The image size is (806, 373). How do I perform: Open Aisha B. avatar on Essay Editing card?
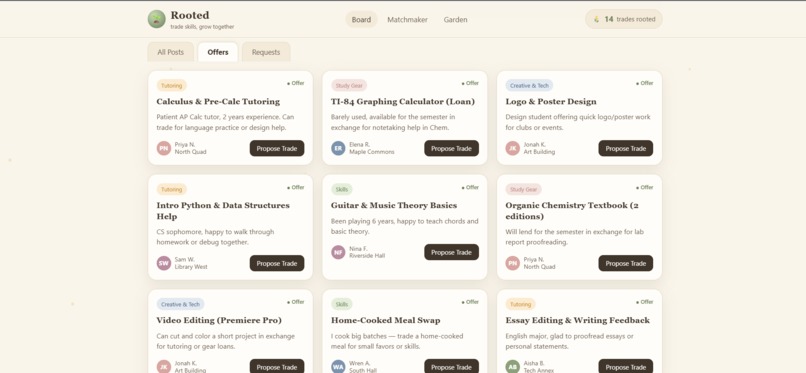[x=512, y=366]
